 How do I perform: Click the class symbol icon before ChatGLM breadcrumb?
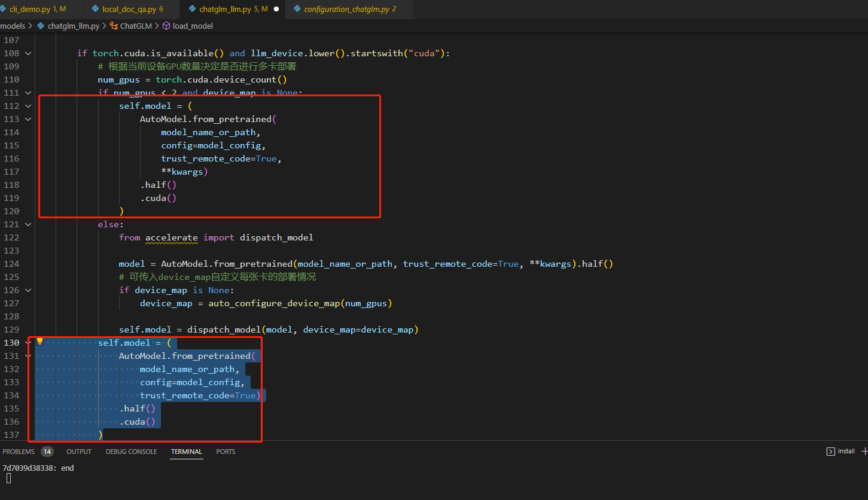(114, 26)
